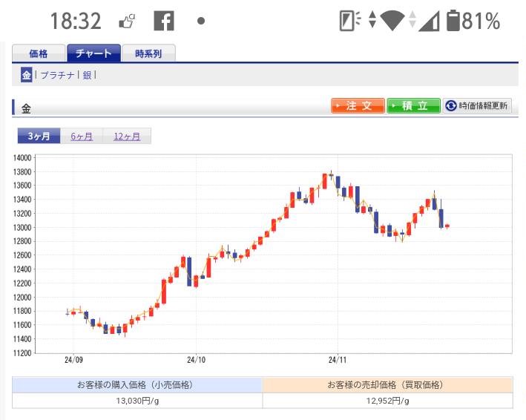Tap the Facebook notification icon

(x=163, y=22)
